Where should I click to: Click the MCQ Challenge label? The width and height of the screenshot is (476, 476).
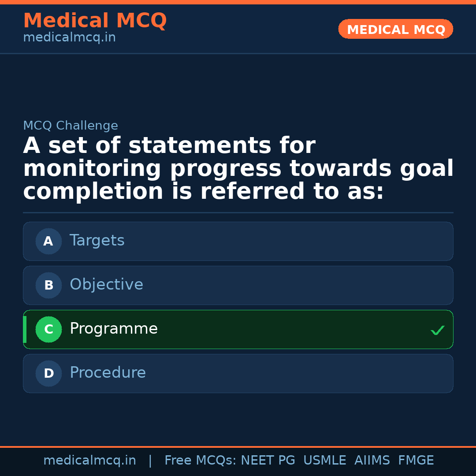click(x=71, y=126)
